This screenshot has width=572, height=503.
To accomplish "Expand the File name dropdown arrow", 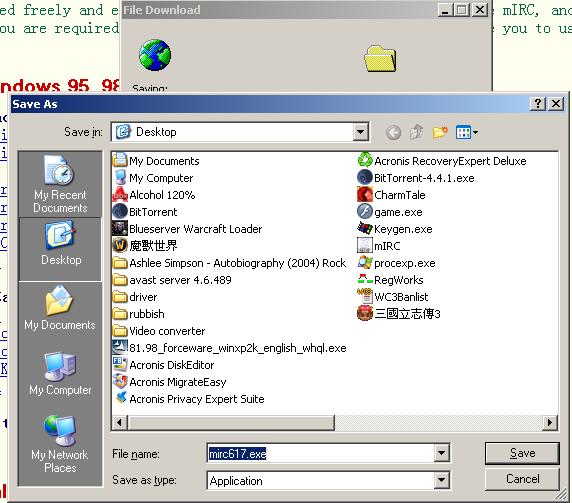I will (x=441, y=453).
